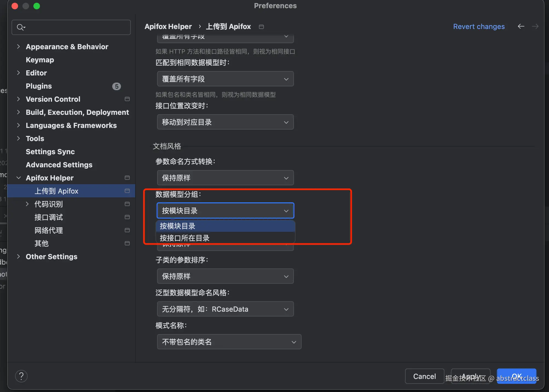
Task: Click project icon next to breadcrumb title
Action: [261, 27]
